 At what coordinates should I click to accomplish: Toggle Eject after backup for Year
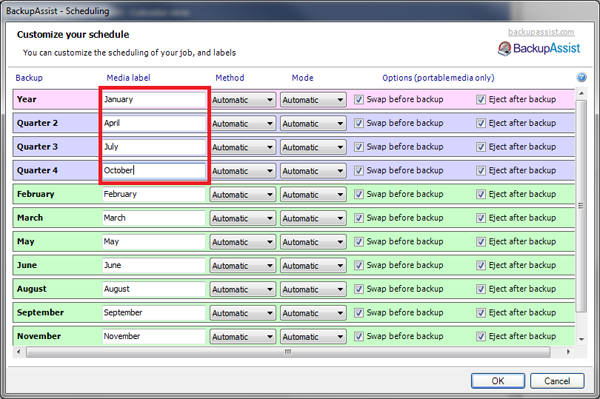click(x=481, y=99)
